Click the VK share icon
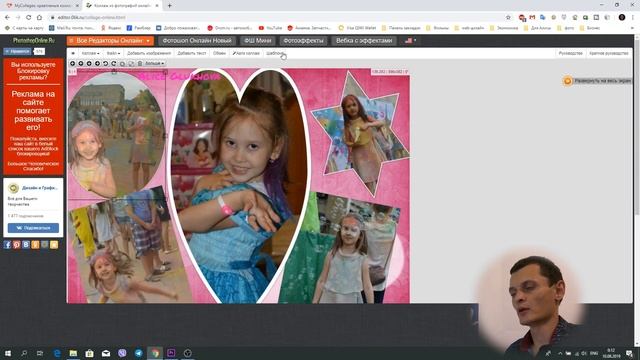640x360 pixels. (x=26, y=244)
